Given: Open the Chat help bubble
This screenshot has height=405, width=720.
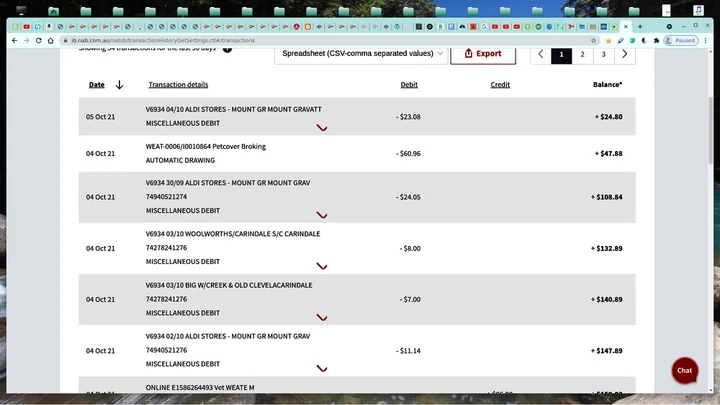Looking at the screenshot, I should 684,370.
